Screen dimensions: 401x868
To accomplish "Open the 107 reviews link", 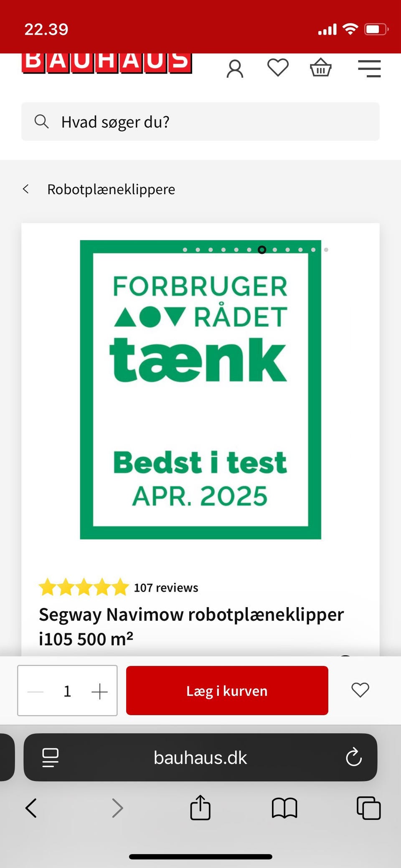I will tap(166, 587).
